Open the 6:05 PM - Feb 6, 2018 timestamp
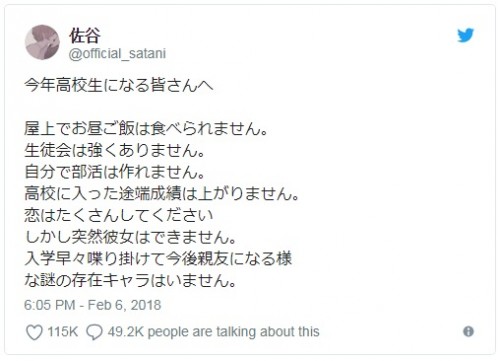The height and width of the screenshot is (361, 500). click(x=92, y=305)
